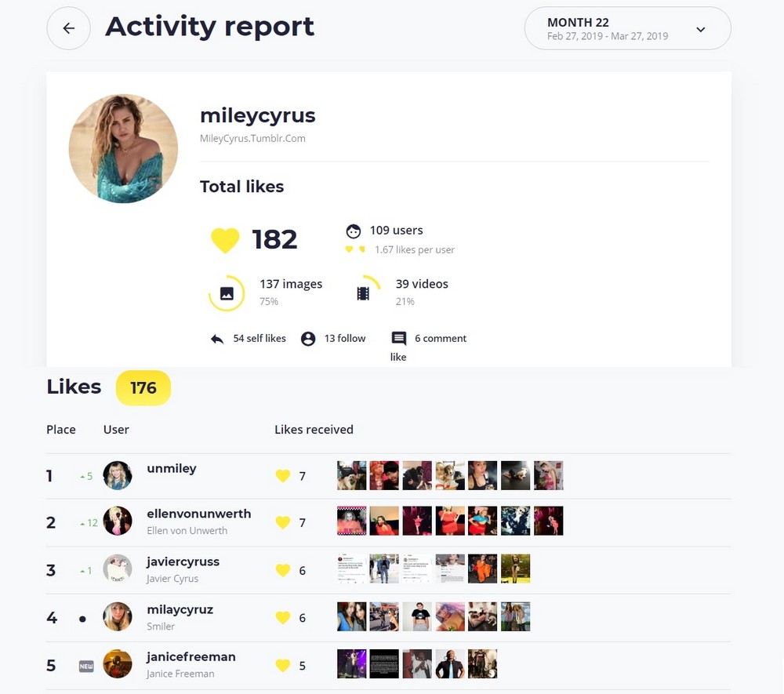Click the person icon beside 13 follow
Screen dimensions: 784x694
308,338
